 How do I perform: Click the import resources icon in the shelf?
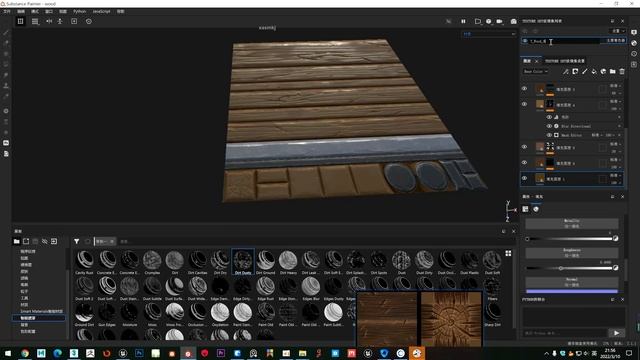coord(54,241)
